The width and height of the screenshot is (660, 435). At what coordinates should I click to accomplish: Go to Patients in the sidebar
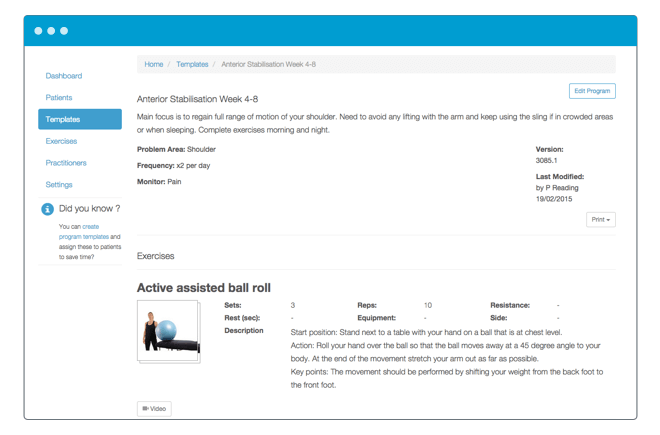(x=59, y=98)
